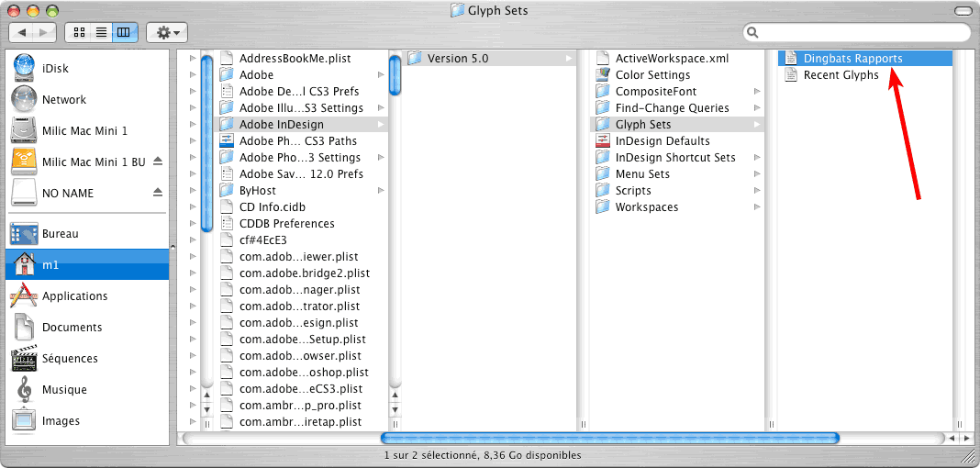Open the ByHost folder
The height and width of the screenshot is (468, 980).
click(x=258, y=191)
